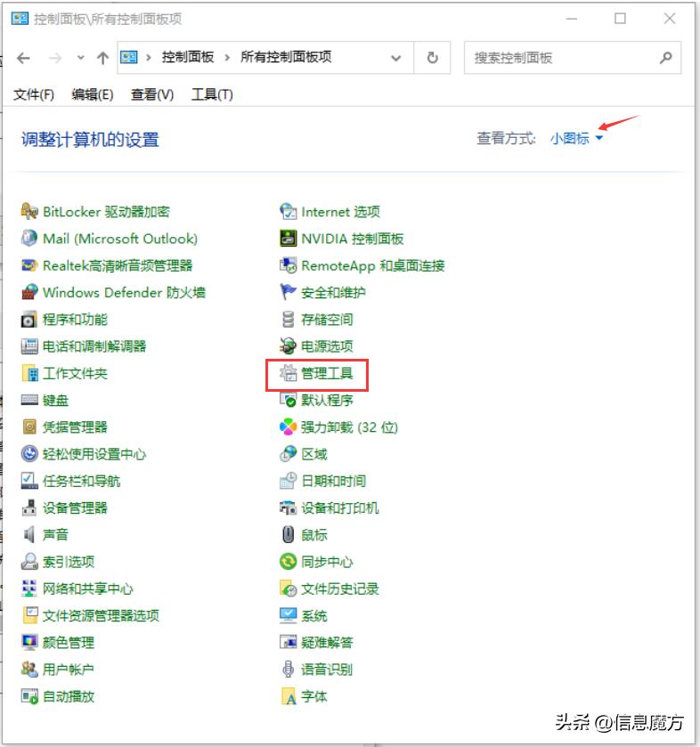Viewport: 700px width, 747px height.
Task: Open the 字体 link
Action: point(314,696)
